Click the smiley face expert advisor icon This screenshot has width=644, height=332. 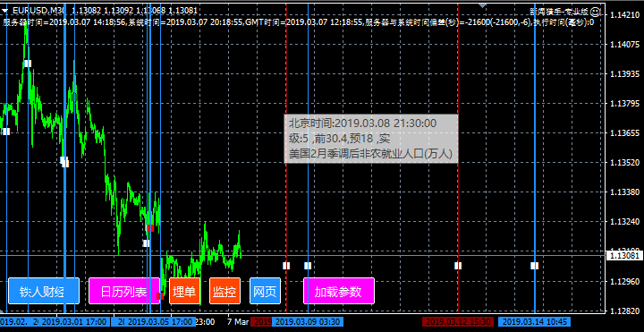[x=597, y=12]
